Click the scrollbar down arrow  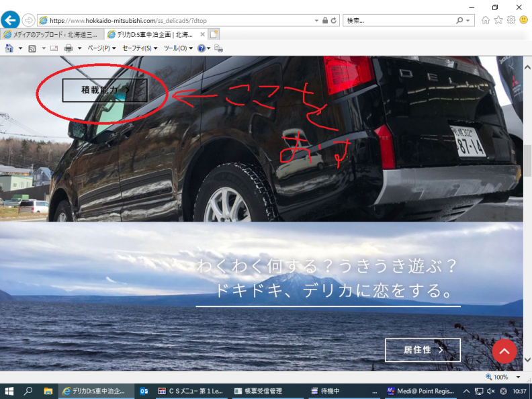click(x=527, y=359)
